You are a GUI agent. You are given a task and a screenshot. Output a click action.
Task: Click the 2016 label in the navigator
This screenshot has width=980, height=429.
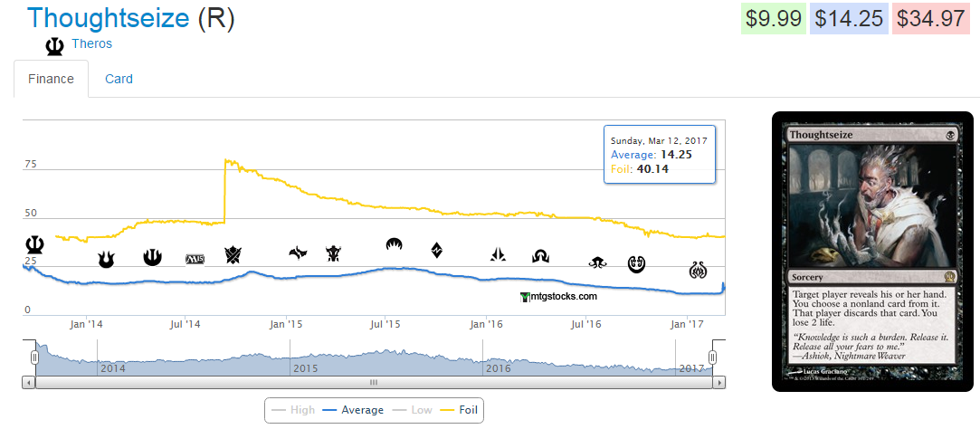click(x=498, y=368)
